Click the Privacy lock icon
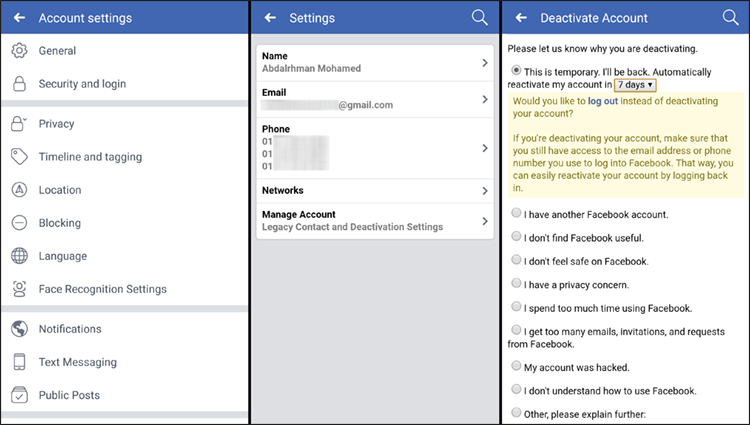Viewport: 750px width, 425px height. pyautogui.click(x=18, y=123)
